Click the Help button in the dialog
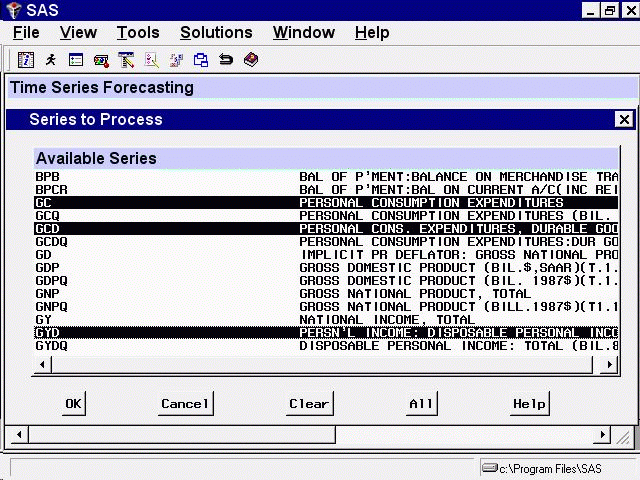Screen dimensions: 640x480 pyautogui.click(x=529, y=404)
